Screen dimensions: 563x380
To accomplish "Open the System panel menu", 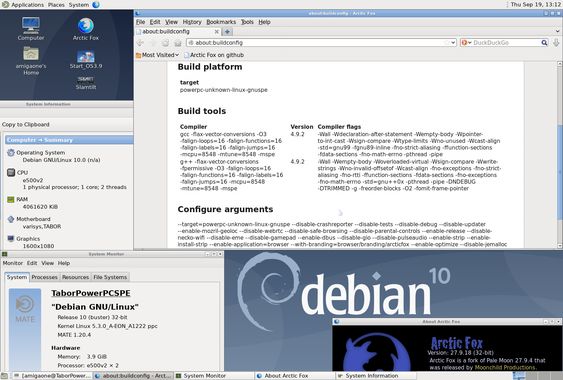I will (79, 5).
